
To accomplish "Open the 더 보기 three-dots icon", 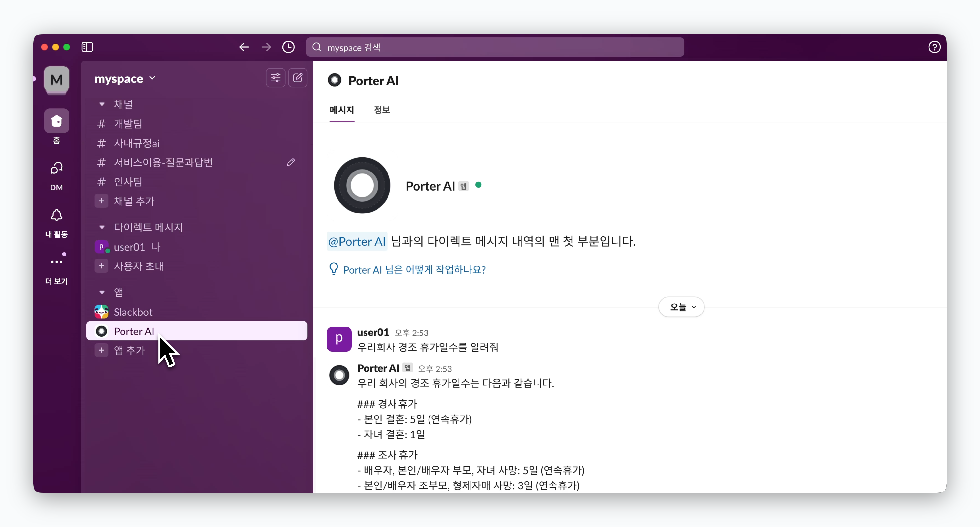I will 57,262.
